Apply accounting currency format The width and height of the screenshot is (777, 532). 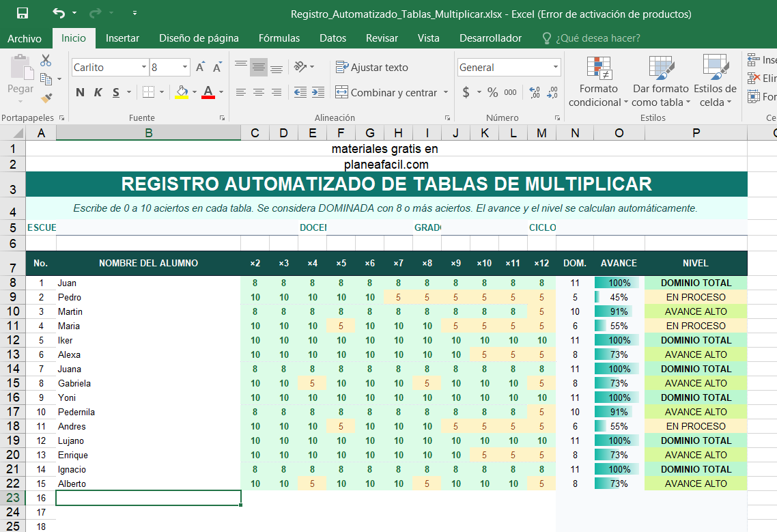[x=466, y=92]
